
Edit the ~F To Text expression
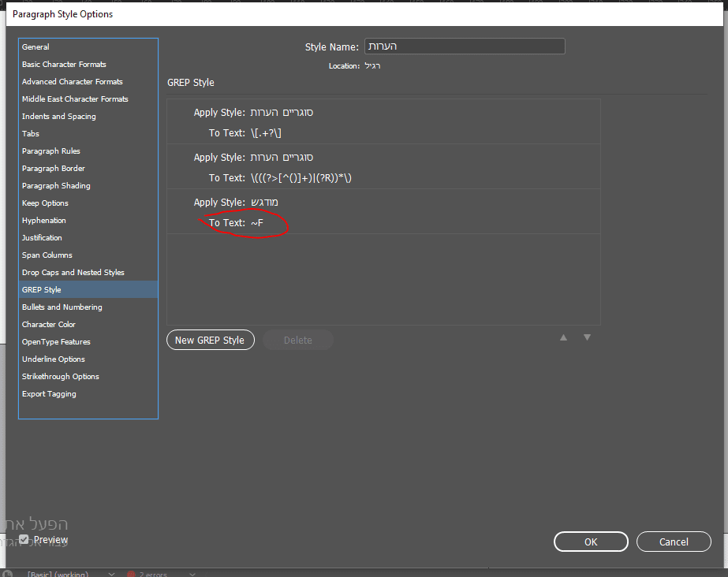point(257,223)
